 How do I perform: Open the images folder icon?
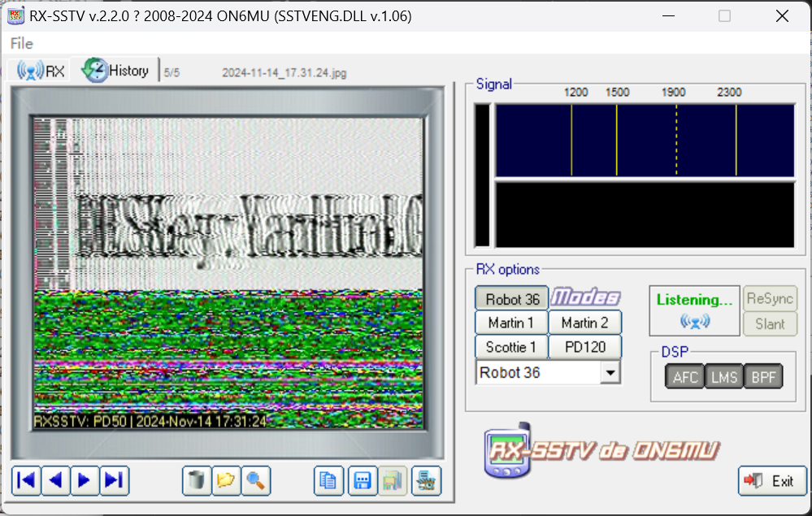(226, 481)
